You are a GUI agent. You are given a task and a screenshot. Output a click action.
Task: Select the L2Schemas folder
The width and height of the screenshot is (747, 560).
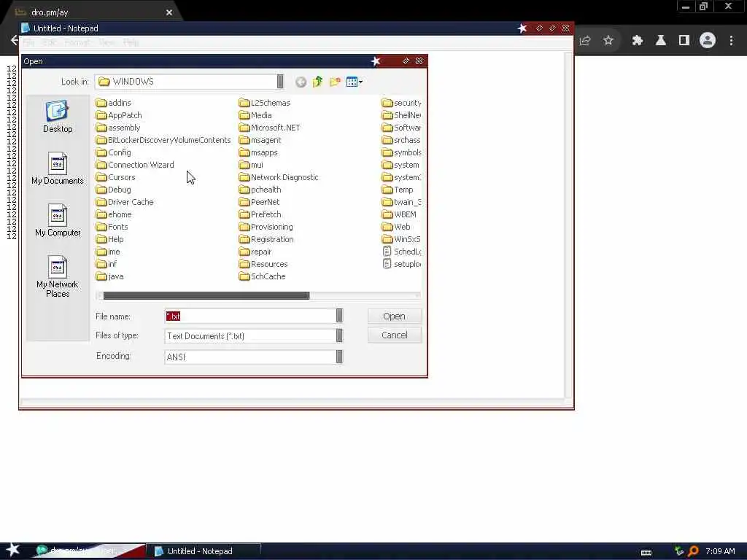(264, 103)
